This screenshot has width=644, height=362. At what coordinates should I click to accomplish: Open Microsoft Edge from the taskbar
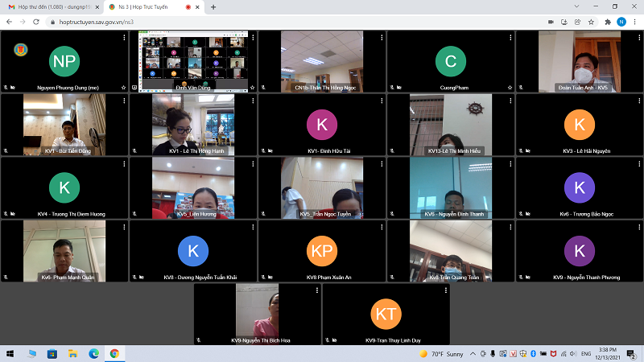[93, 353]
